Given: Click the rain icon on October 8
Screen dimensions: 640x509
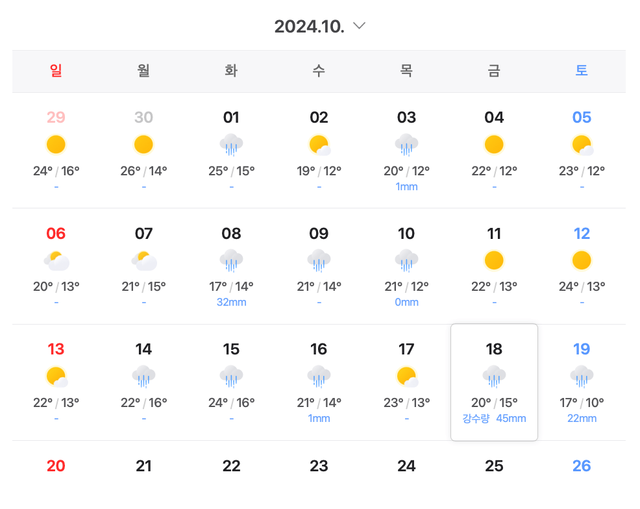Looking at the screenshot, I should [231, 261].
